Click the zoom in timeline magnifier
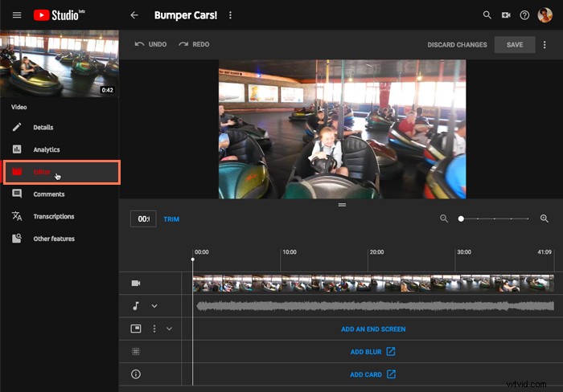 [x=544, y=218]
